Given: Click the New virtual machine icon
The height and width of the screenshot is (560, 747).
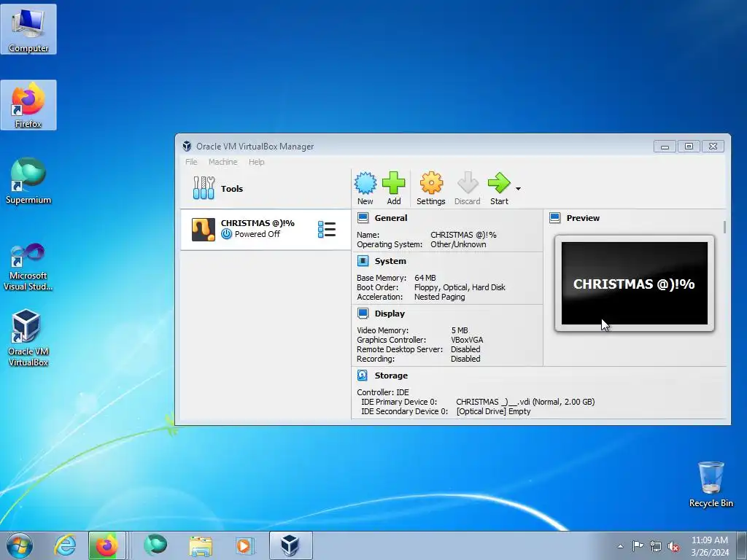Looking at the screenshot, I should point(365,183).
